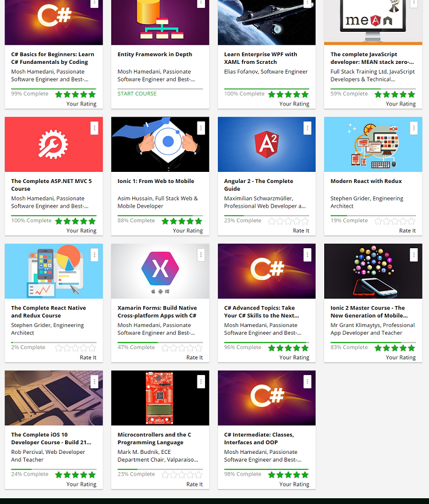Click 59% Complete progress on MEAN stack course
The image size is (429, 504).
(349, 94)
